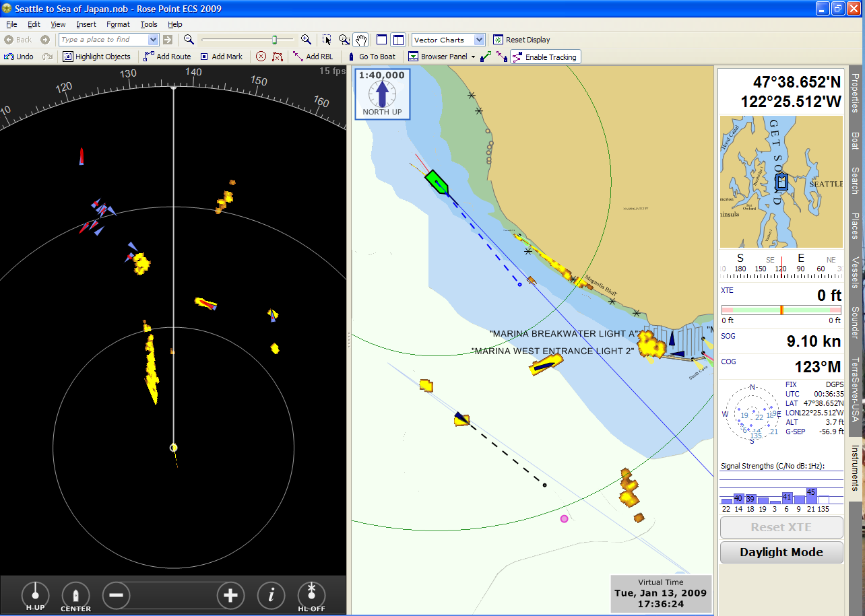Tap the radar CENTER button
865x616 pixels.
pyautogui.click(x=75, y=596)
